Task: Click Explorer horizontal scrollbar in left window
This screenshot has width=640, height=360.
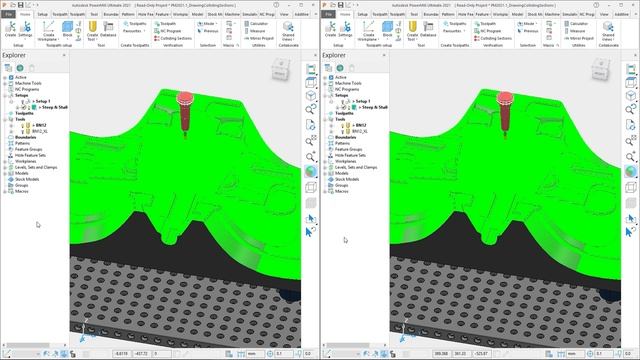Action: coord(28,345)
